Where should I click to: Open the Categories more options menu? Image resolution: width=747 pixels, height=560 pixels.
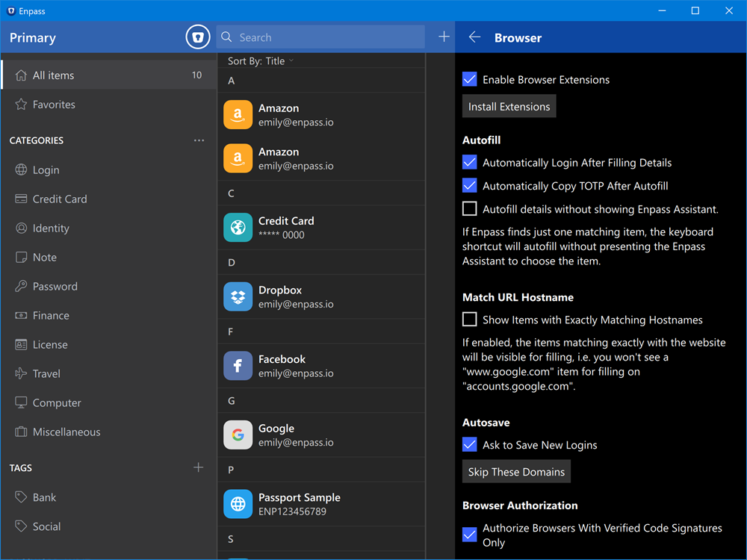[x=199, y=140]
